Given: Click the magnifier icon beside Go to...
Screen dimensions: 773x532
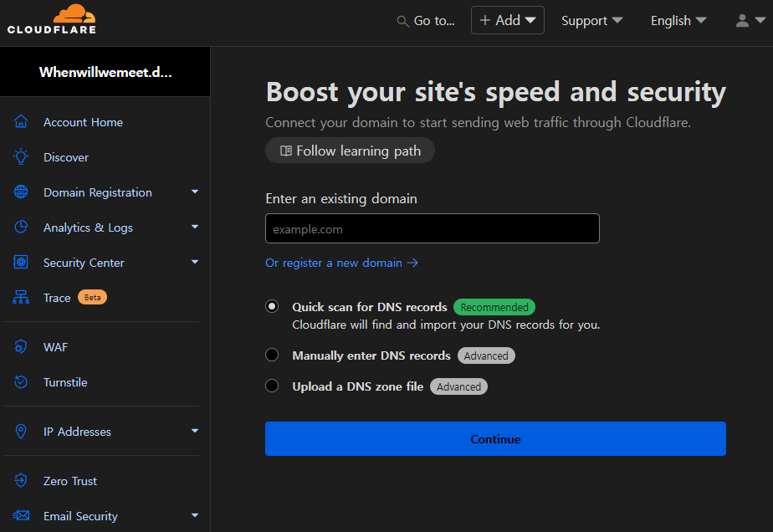Looking at the screenshot, I should (402, 21).
